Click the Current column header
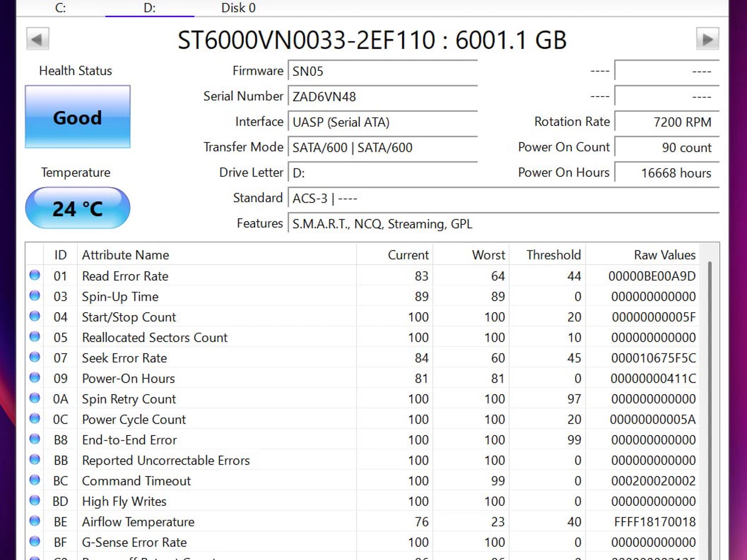747x560 pixels. tap(395, 254)
